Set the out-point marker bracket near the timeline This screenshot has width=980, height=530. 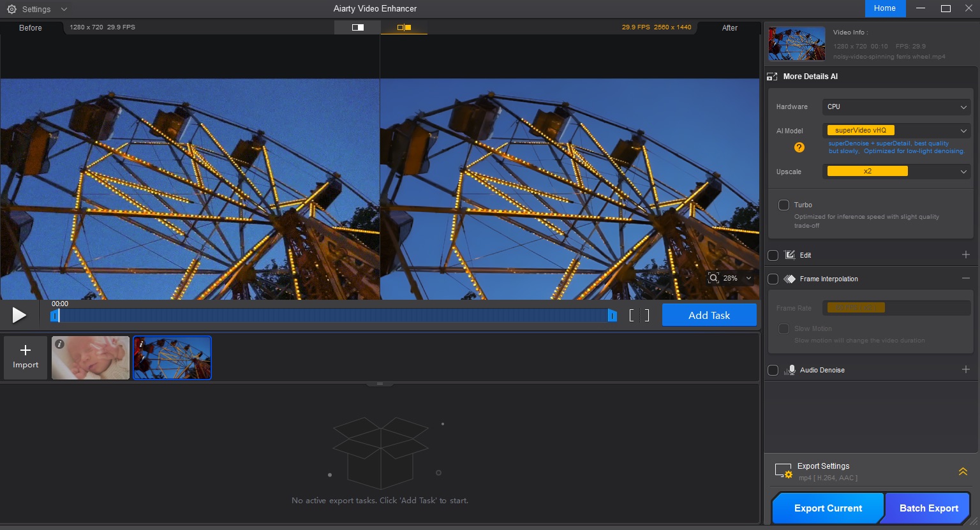pos(646,314)
